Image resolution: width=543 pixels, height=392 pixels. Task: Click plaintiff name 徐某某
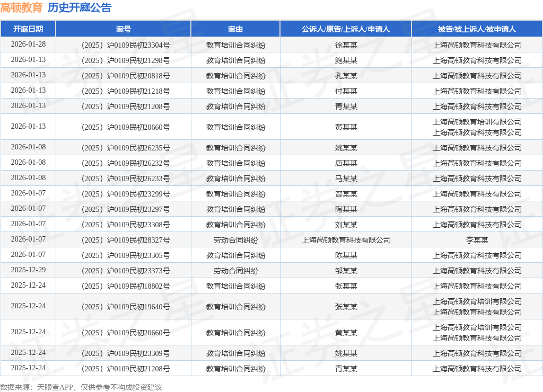(x=346, y=45)
